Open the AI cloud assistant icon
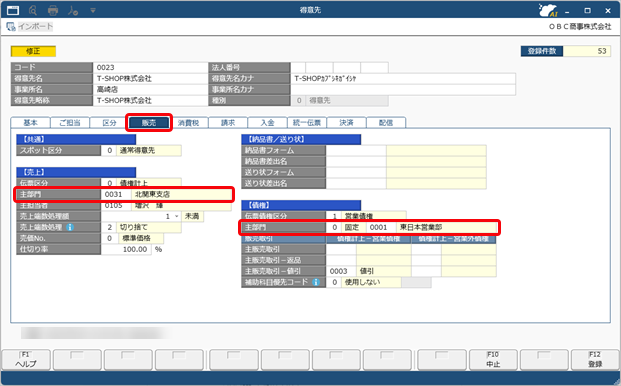The height and width of the screenshot is (386, 621). [x=548, y=10]
